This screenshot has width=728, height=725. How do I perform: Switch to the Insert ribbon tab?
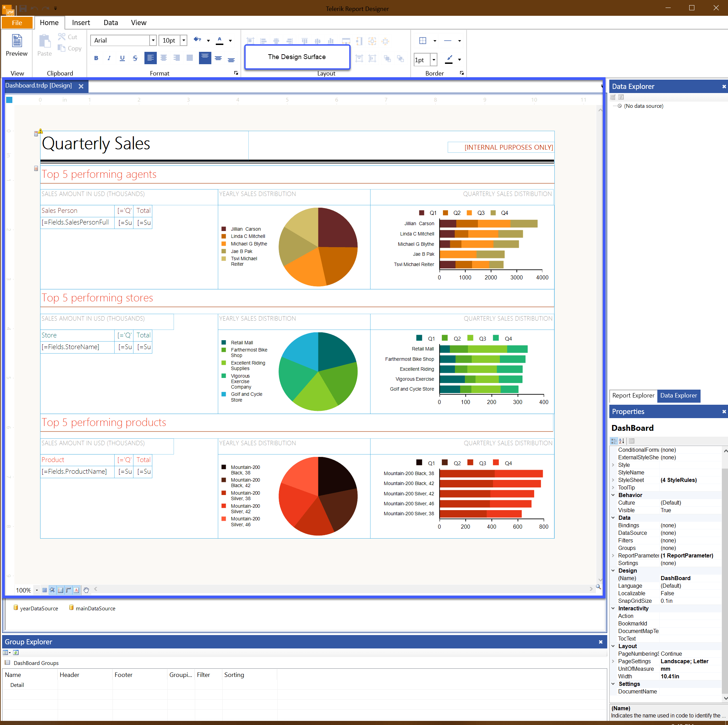(x=81, y=23)
